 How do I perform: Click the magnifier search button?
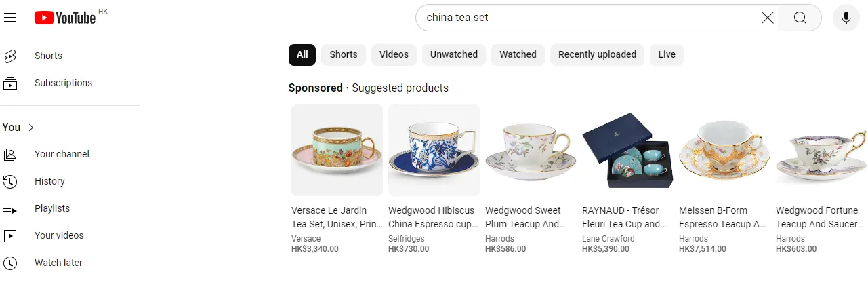(800, 18)
